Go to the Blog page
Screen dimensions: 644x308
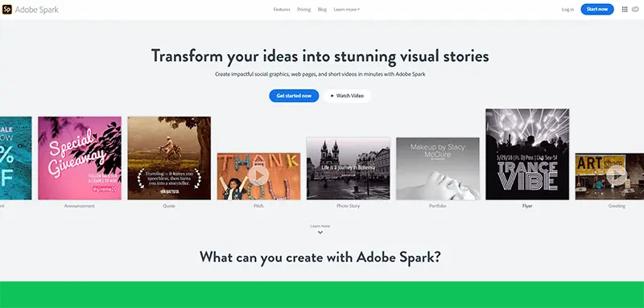pos(322,10)
